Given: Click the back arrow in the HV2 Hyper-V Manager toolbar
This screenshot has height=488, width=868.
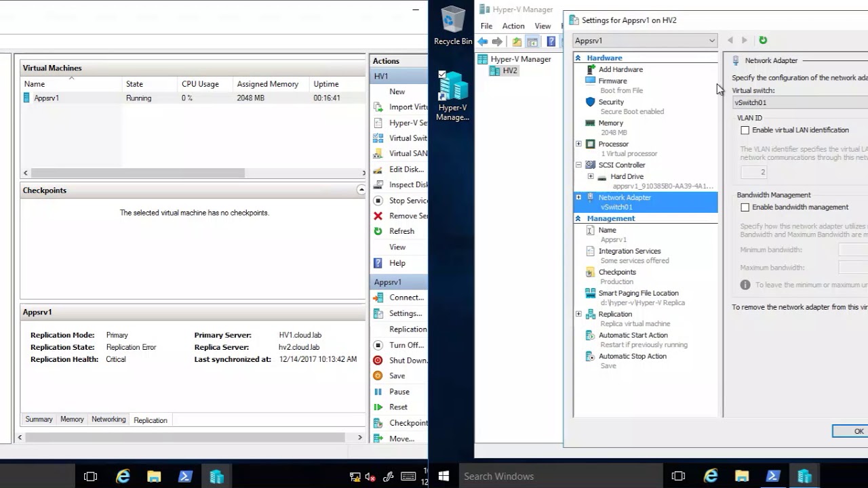Looking at the screenshot, I should click(483, 42).
